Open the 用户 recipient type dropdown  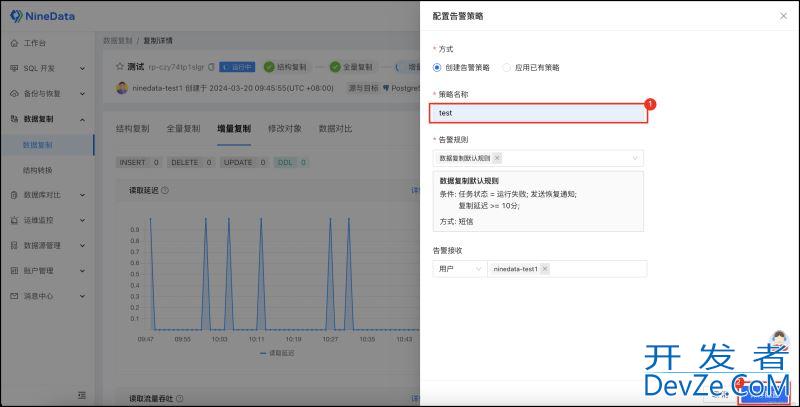[x=459, y=269]
